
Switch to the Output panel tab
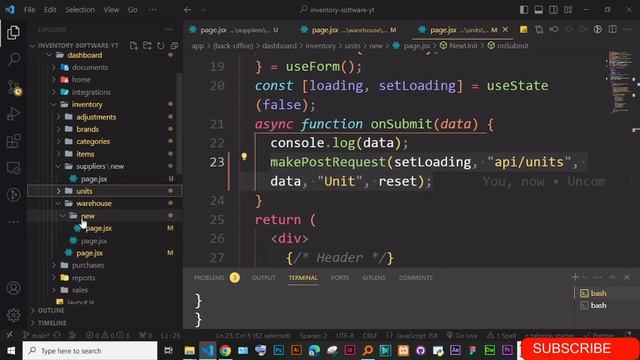(x=264, y=278)
